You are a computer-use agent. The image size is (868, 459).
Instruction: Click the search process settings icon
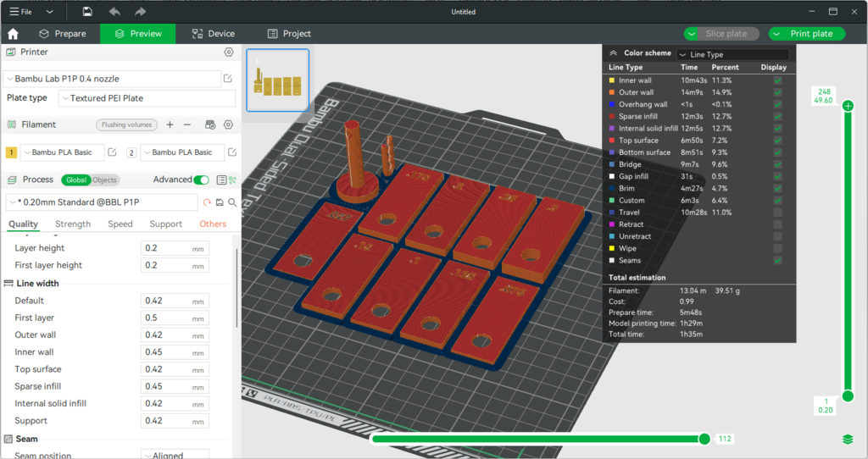(x=232, y=202)
